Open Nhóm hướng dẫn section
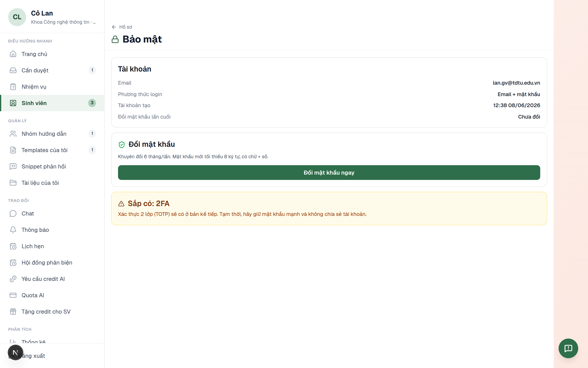The width and height of the screenshot is (588, 368). pos(52,134)
